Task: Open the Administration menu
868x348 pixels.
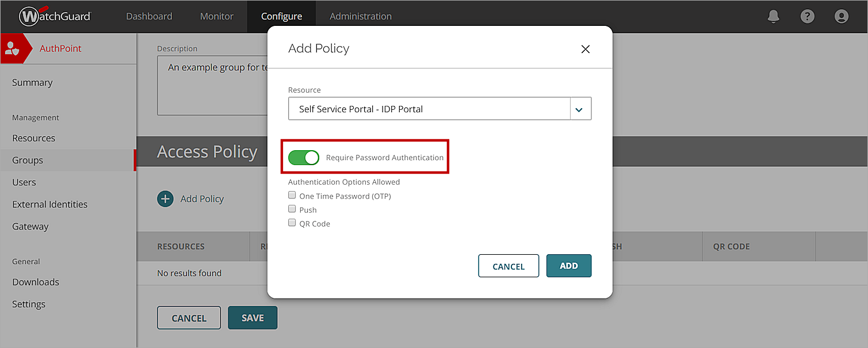Action: click(x=360, y=16)
